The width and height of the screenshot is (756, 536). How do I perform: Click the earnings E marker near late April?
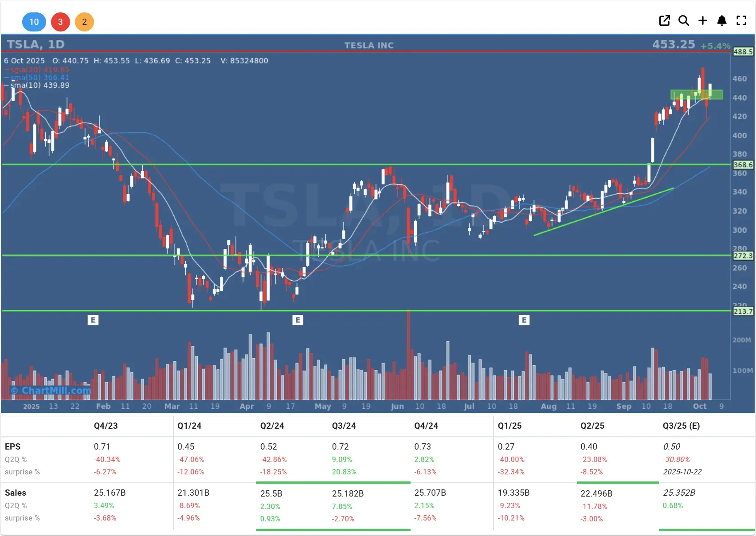point(298,320)
